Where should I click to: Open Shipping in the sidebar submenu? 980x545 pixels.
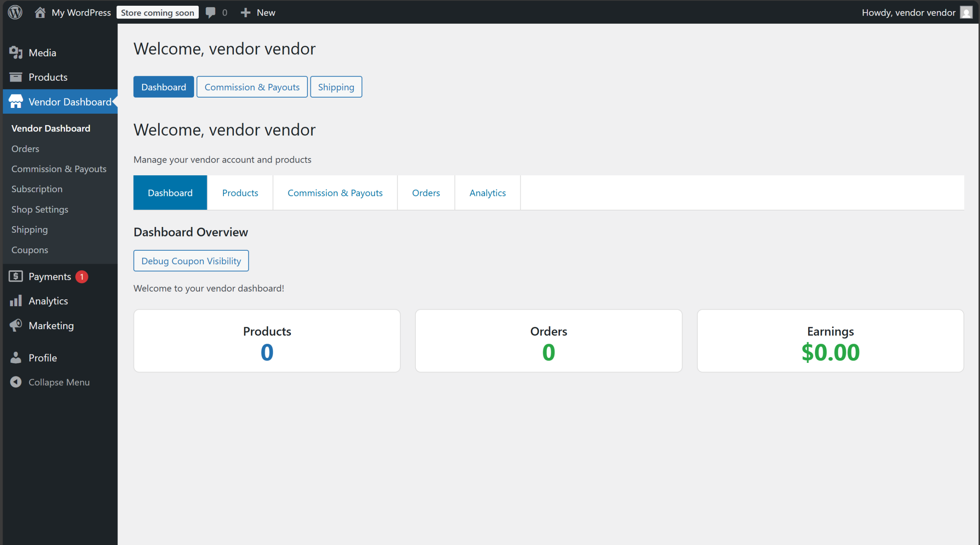[29, 230]
